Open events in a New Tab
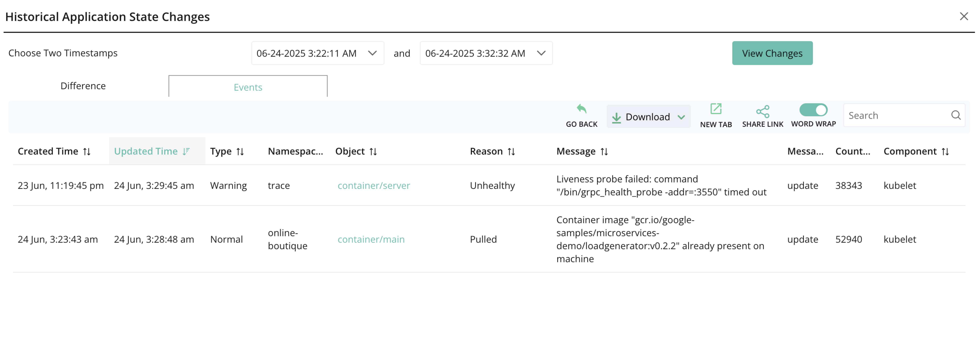This screenshot has height=351, width=980. (716, 109)
